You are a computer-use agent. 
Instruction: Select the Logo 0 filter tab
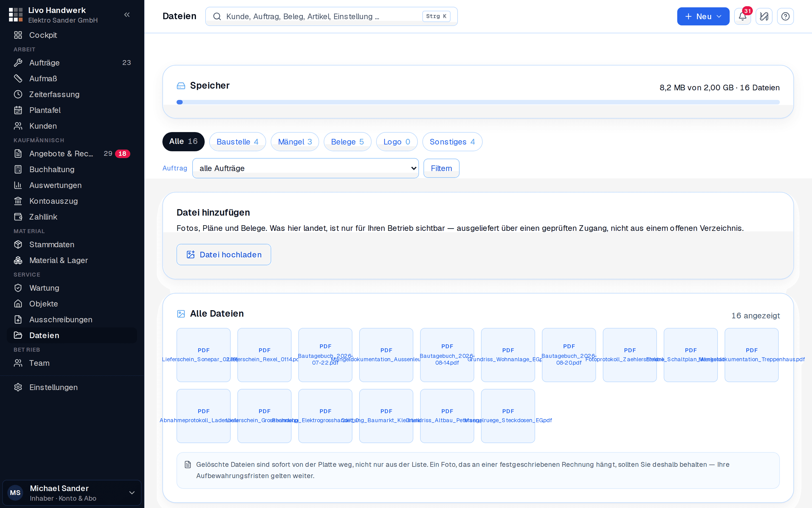click(x=397, y=141)
